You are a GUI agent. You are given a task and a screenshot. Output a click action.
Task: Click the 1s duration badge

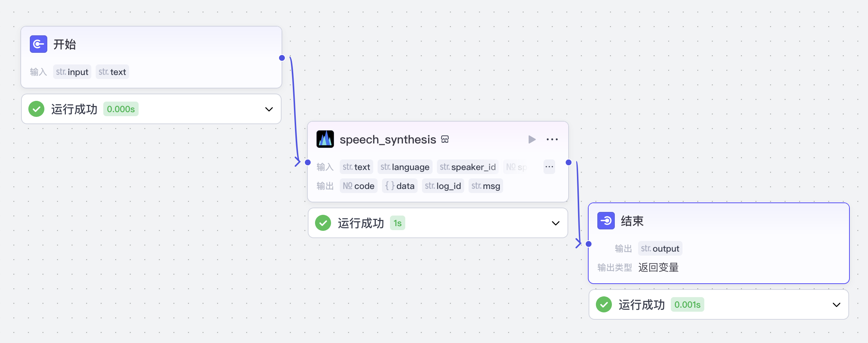point(398,223)
